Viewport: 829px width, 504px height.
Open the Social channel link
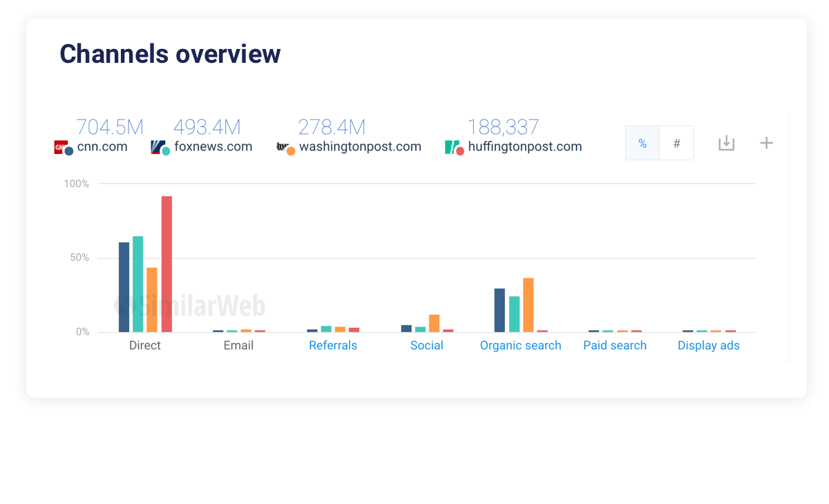(x=426, y=345)
